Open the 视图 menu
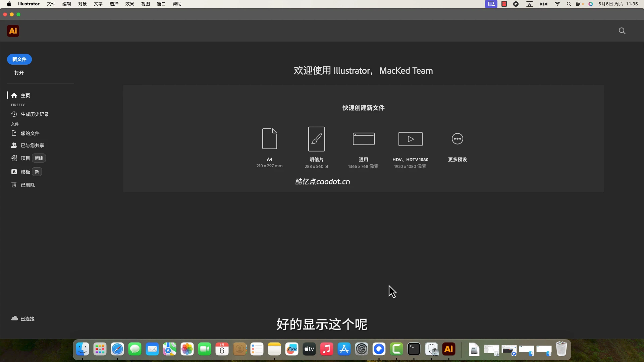The image size is (644, 362). [146, 4]
